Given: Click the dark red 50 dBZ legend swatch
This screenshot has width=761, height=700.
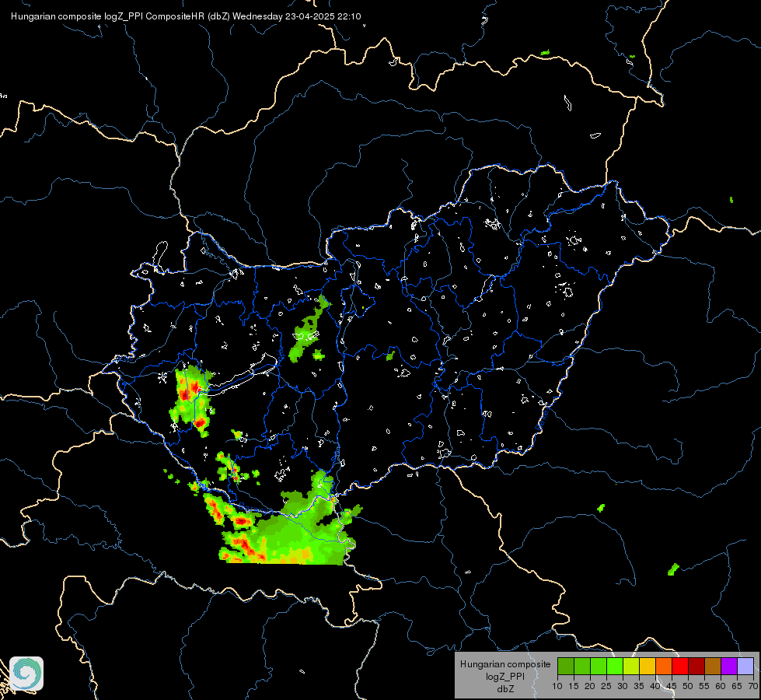Looking at the screenshot, I should click(x=696, y=666).
